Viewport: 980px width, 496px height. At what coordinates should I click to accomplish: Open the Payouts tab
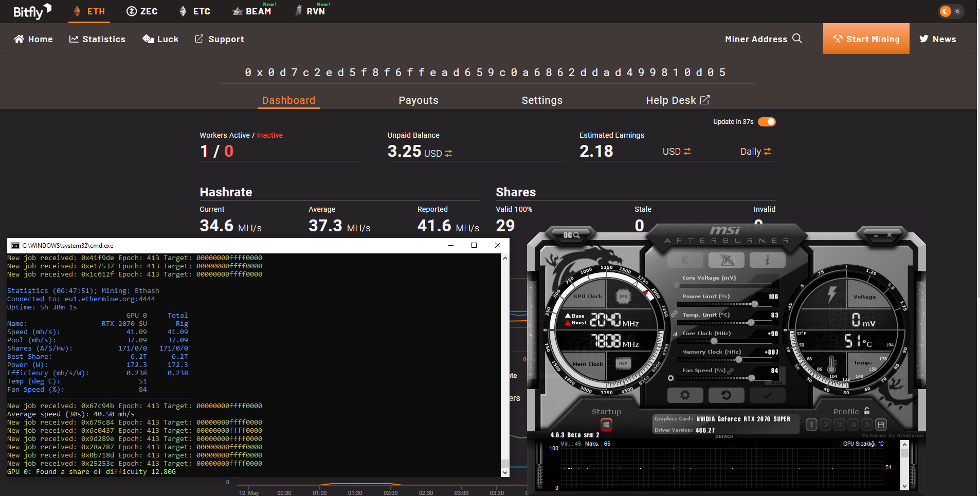pyautogui.click(x=419, y=100)
